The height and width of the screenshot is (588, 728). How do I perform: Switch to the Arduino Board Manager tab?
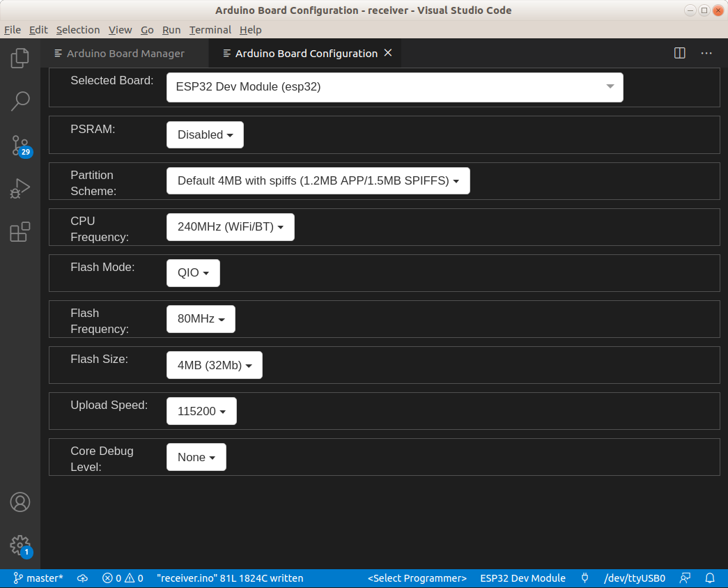tap(125, 54)
